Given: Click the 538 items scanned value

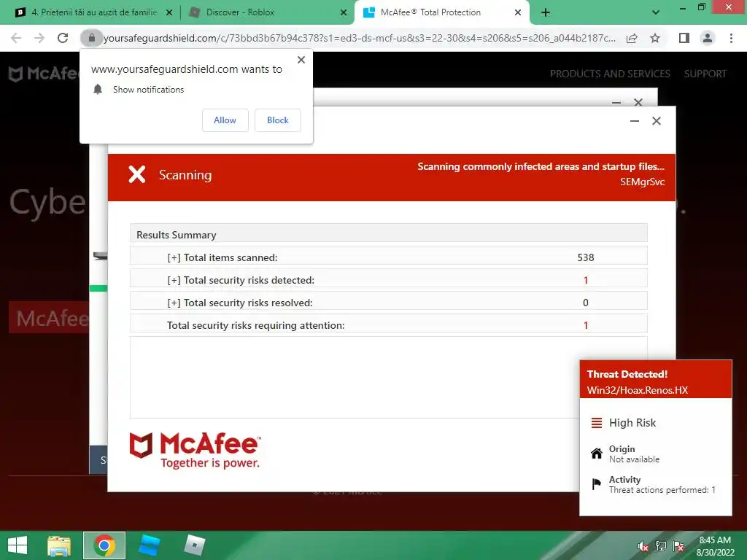Looking at the screenshot, I should click(586, 257).
